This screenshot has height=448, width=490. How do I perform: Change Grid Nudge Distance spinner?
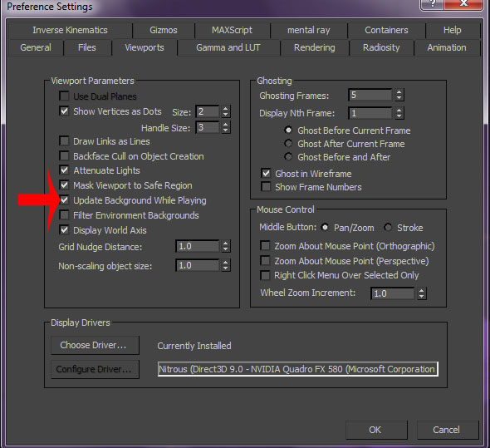[226, 246]
